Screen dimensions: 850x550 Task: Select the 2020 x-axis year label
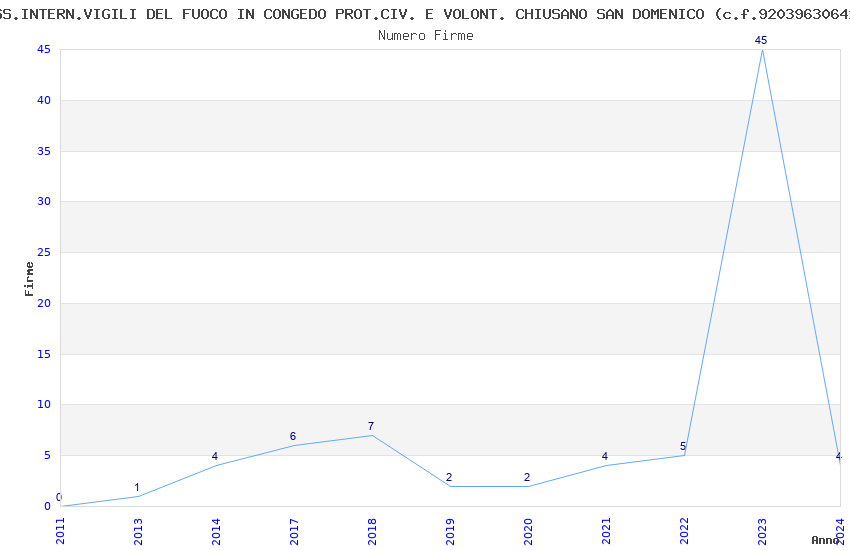point(529,531)
